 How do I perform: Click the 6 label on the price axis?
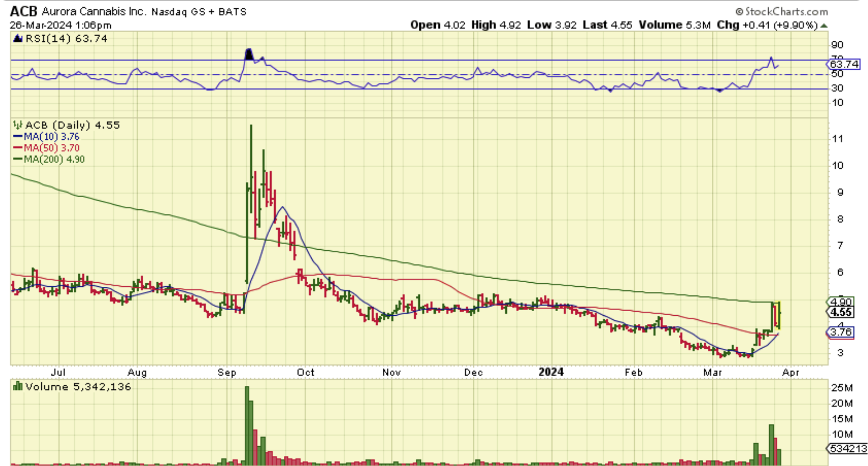pos(840,272)
